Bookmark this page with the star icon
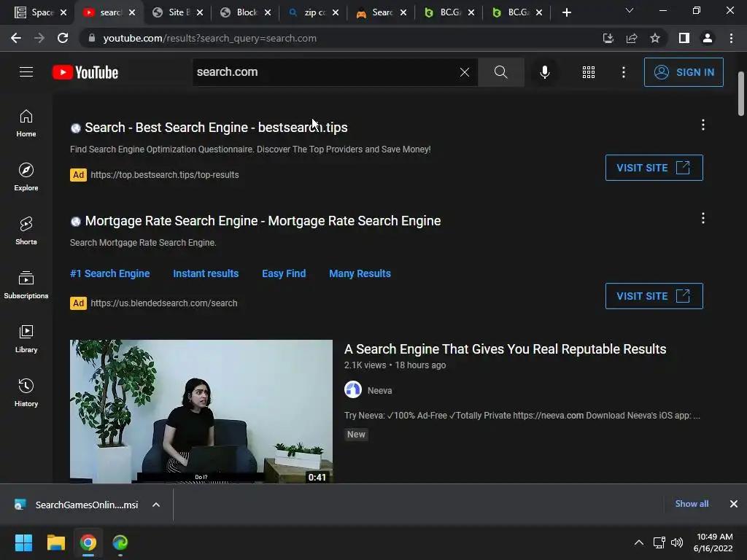This screenshot has height=560, width=747. tap(655, 38)
